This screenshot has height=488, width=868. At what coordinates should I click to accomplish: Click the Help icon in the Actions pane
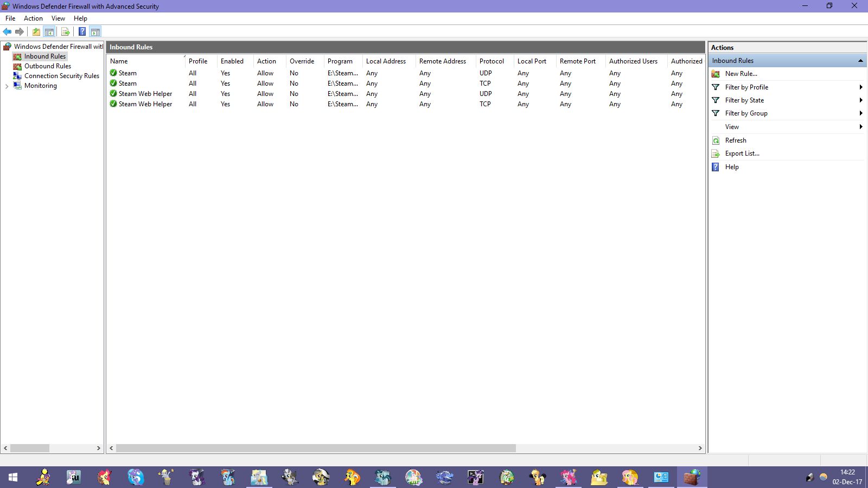pos(716,167)
